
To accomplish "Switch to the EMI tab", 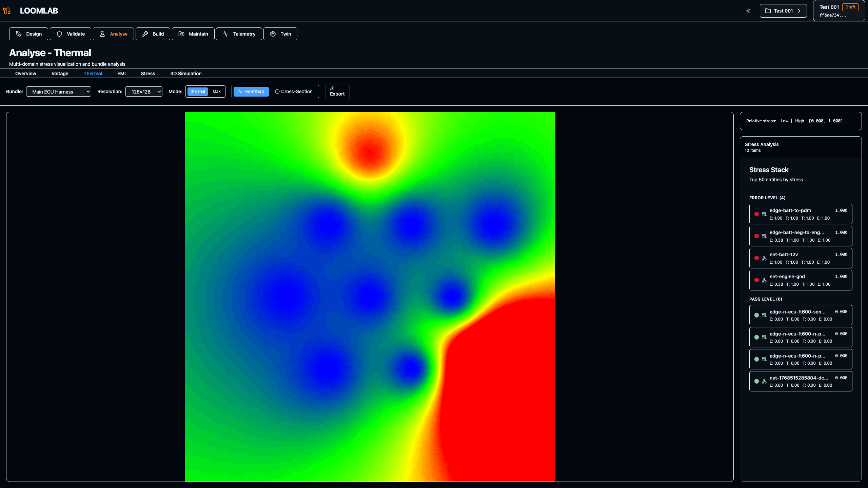I will click(x=121, y=73).
